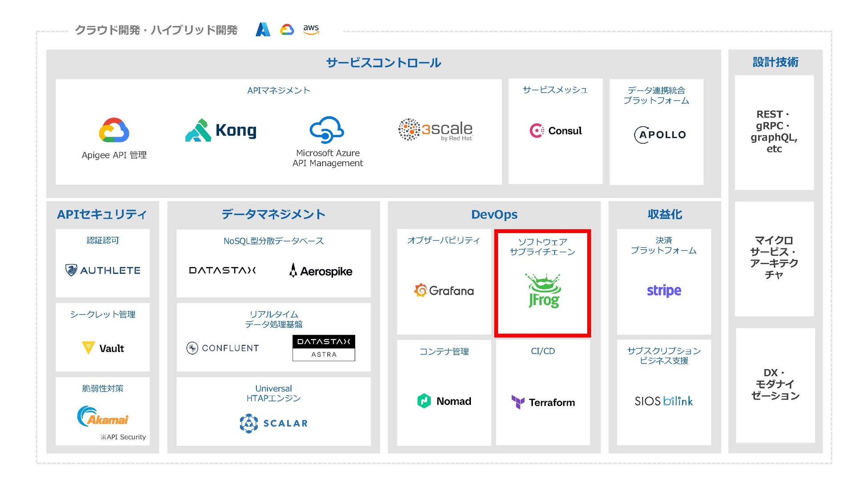The width and height of the screenshot is (868, 488).
Task: Click the DevOps section heading
Action: [x=494, y=214]
